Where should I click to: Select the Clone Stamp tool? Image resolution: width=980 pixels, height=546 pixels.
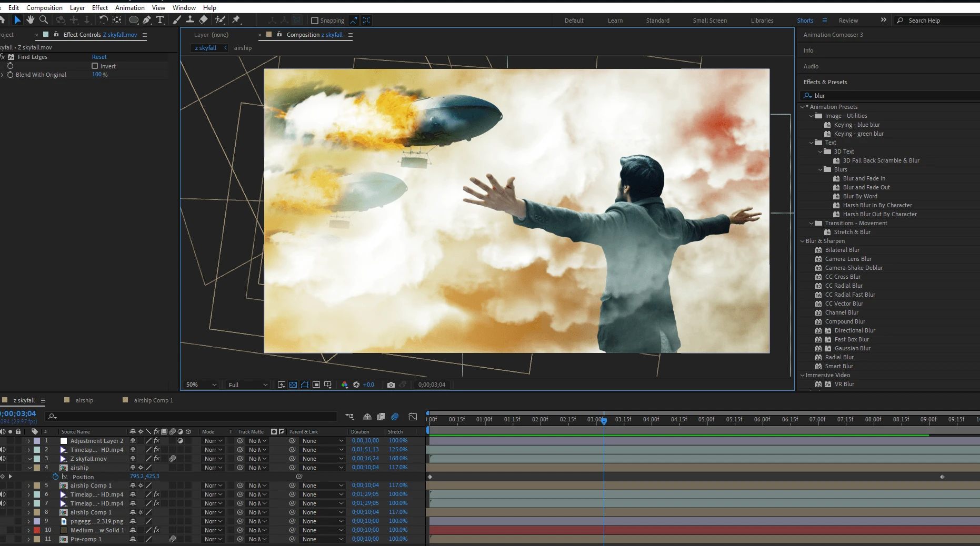coord(190,20)
